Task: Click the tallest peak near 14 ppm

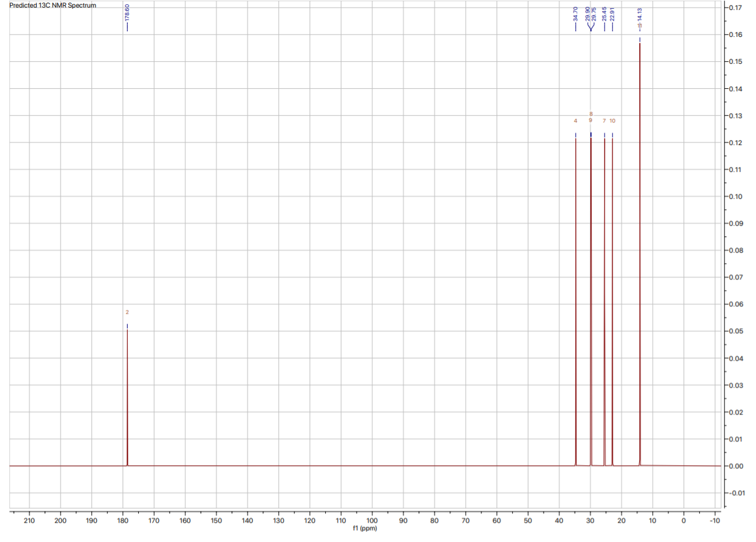Action: coord(639,250)
